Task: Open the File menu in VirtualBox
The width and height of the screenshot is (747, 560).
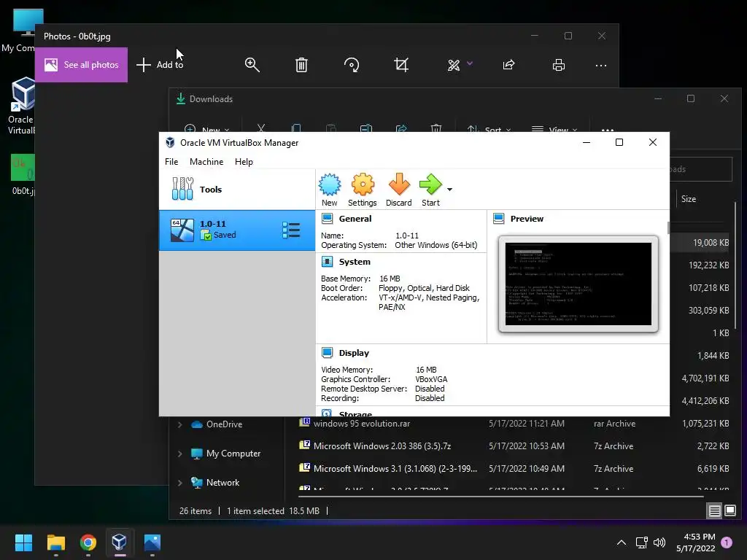Action: click(171, 162)
